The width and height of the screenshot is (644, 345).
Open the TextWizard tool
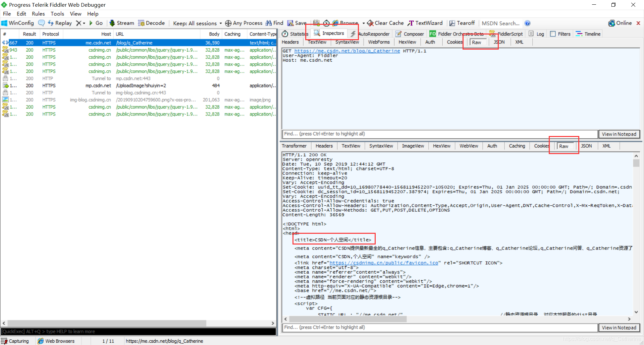425,23
